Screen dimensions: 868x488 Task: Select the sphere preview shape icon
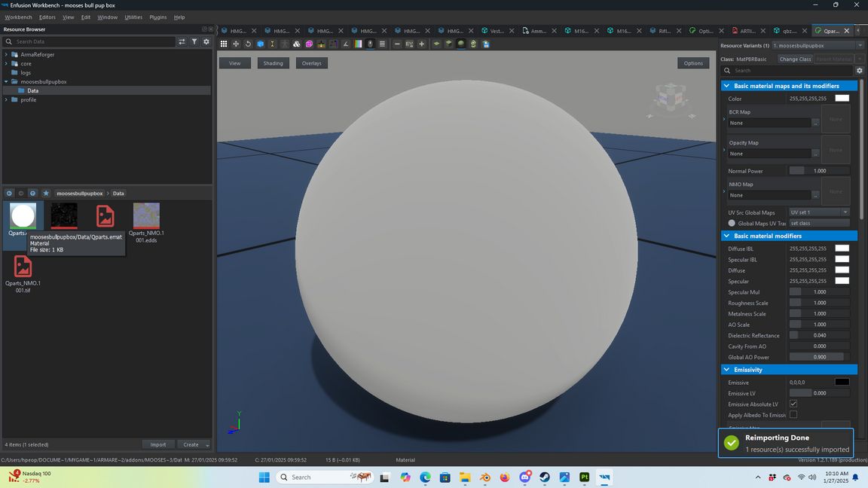[x=461, y=44]
